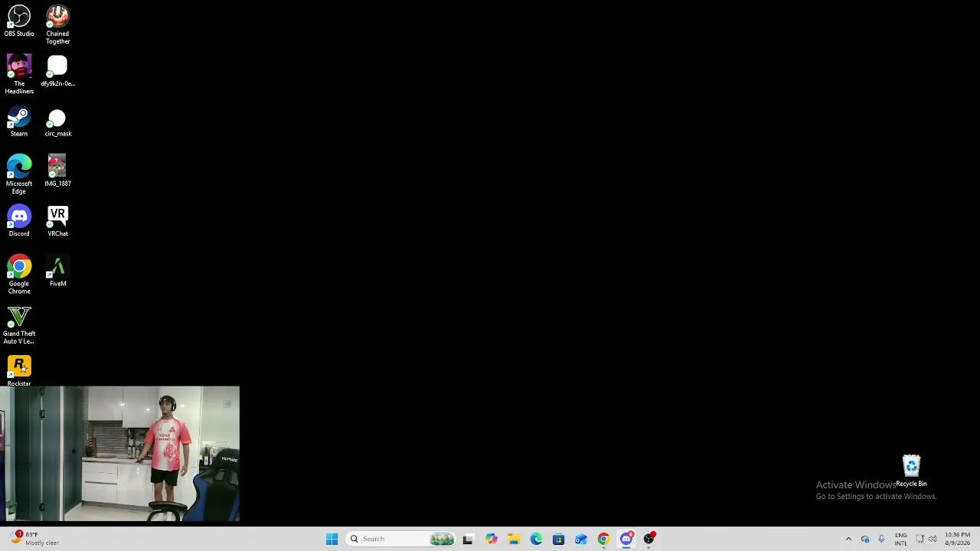Image resolution: width=980 pixels, height=551 pixels.
Task: Open weather widget showing Mostly clear
Action: pos(34,539)
